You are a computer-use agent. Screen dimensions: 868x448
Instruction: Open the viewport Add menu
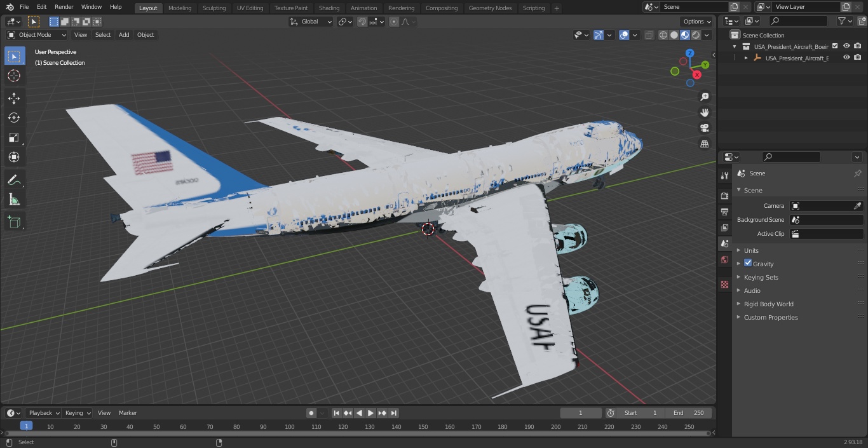point(124,35)
